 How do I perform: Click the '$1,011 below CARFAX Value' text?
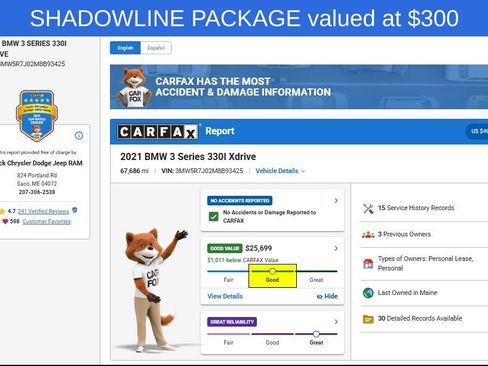pos(243,260)
